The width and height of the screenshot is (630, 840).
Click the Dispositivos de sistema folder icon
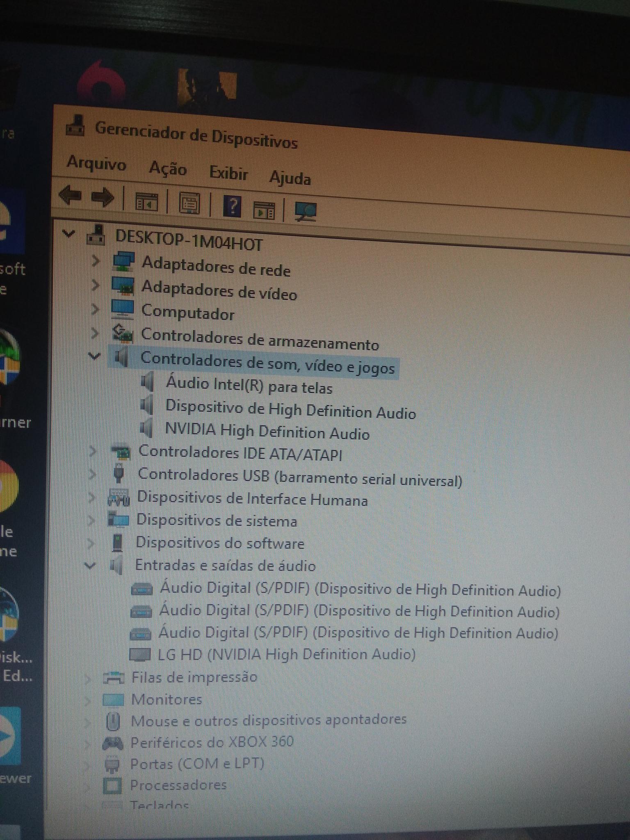tap(118, 520)
